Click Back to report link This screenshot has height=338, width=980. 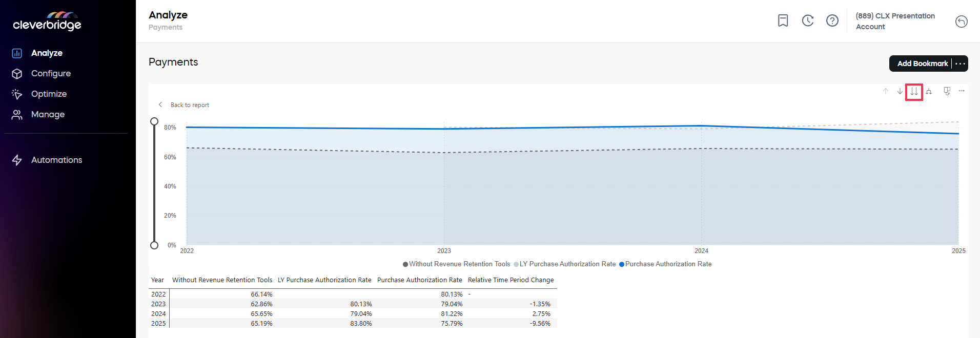(x=189, y=105)
